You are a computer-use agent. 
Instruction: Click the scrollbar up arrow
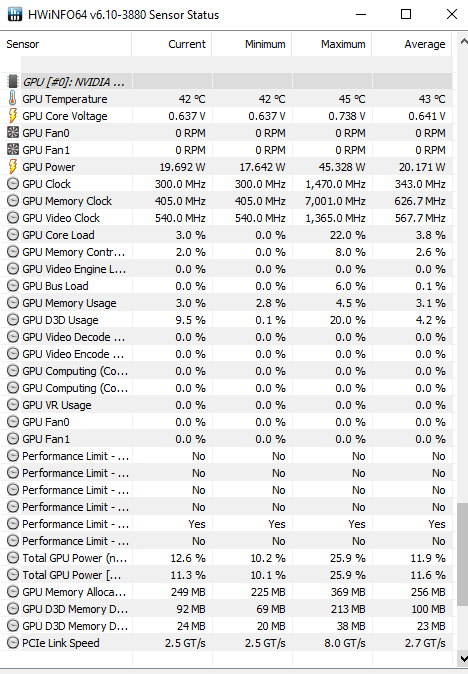tap(463, 42)
